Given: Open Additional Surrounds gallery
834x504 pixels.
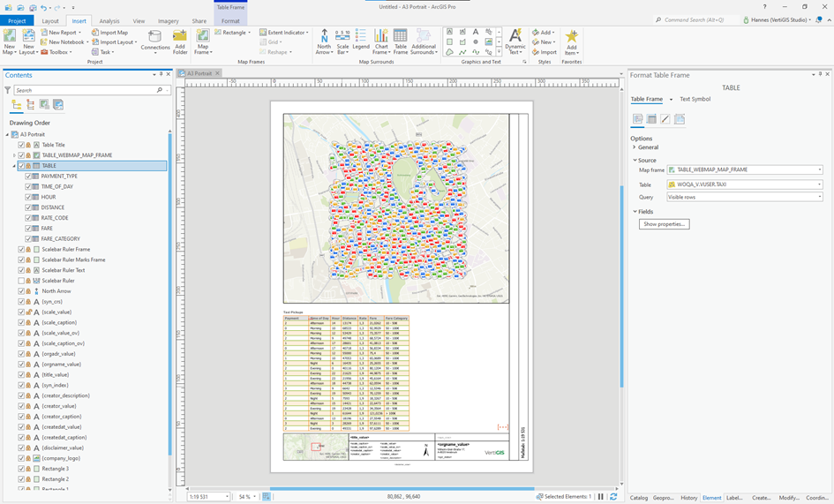Looking at the screenshot, I should tap(424, 41).
